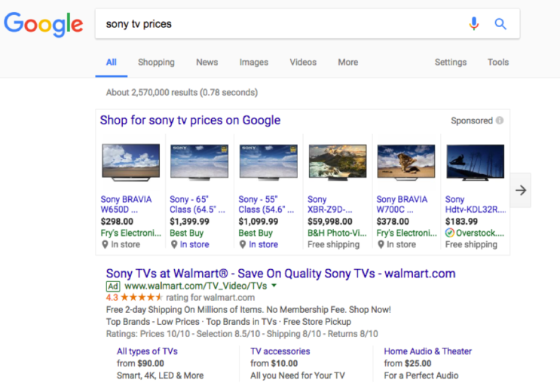
Task: Click In store link under $1,399.99 Best Buy
Action: (194, 244)
